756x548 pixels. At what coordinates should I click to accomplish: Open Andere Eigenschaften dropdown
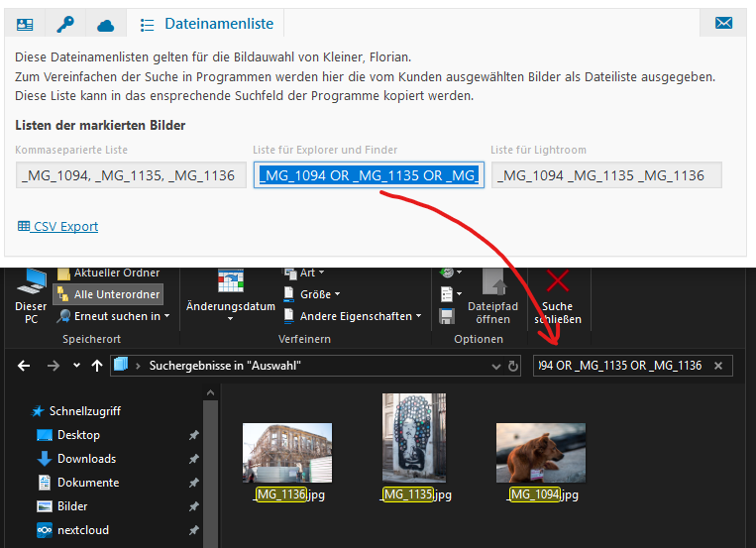[356, 316]
